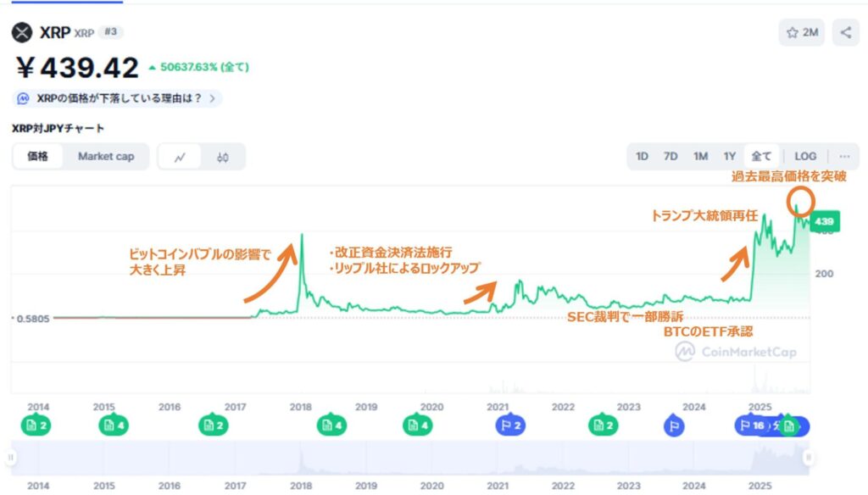Click the 7D range button

coord(670,156)
